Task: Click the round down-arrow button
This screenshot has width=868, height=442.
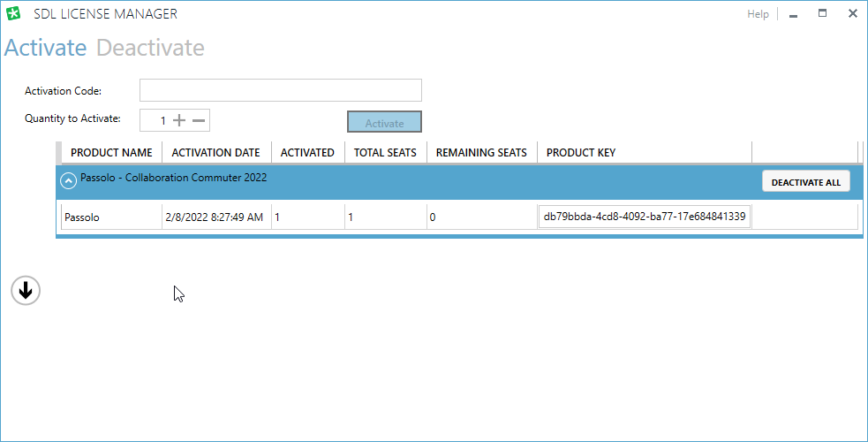Action: point(26,290)
